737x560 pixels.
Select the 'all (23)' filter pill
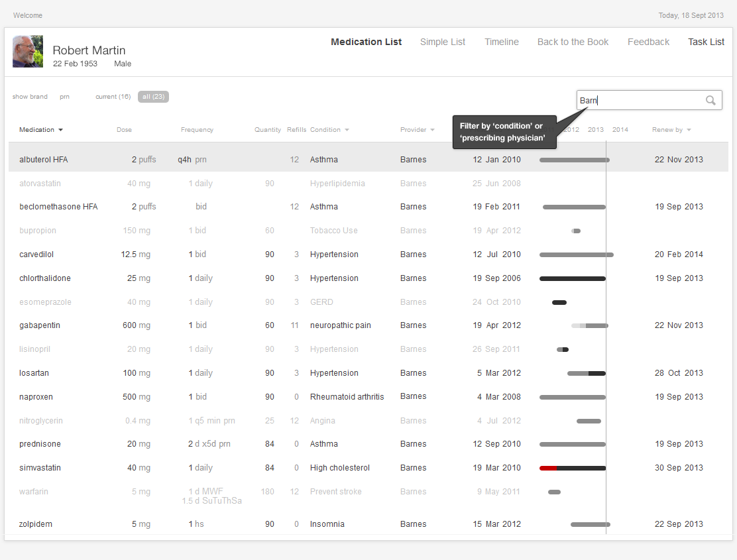point(153,97)
